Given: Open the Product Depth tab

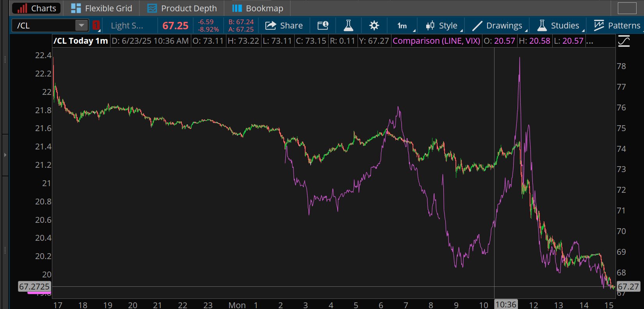Looking at the screenshot, I should 182,8.
